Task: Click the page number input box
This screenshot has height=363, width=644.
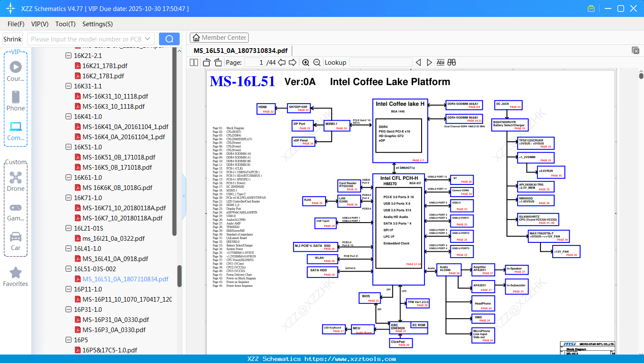Action: pos(255,63)
